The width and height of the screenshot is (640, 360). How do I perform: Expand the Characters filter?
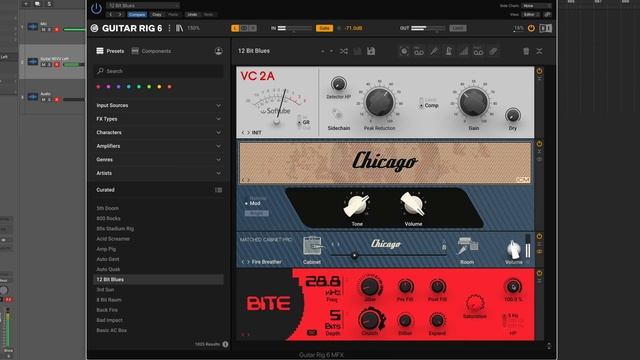tap(159, 132)
